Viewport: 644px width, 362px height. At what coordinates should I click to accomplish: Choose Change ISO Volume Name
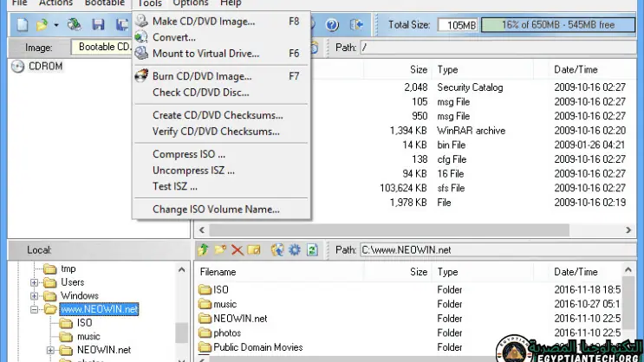coord(221,210)
